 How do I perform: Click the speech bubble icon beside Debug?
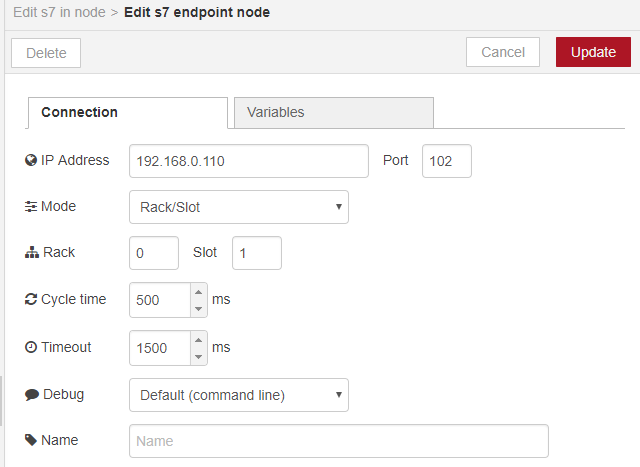pos(31,395)
